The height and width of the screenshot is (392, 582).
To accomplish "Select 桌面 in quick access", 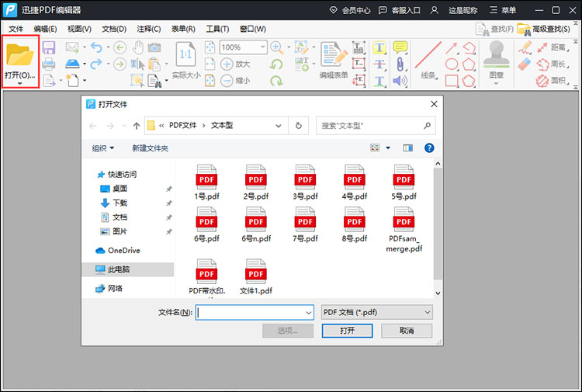I will click(114, 189).
